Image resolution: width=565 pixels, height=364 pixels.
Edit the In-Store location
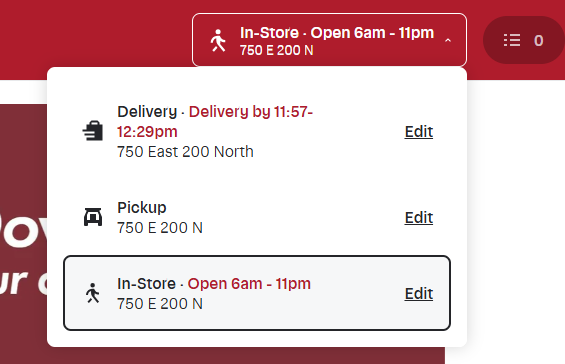tap(419, 294)
